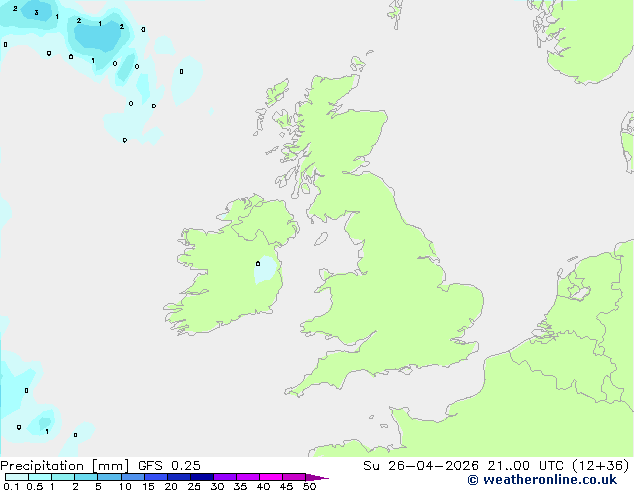Select the dark navy 25–30 mm swatch
The image size is (634, 490).
pyautogui.click(x=202, y=477)
